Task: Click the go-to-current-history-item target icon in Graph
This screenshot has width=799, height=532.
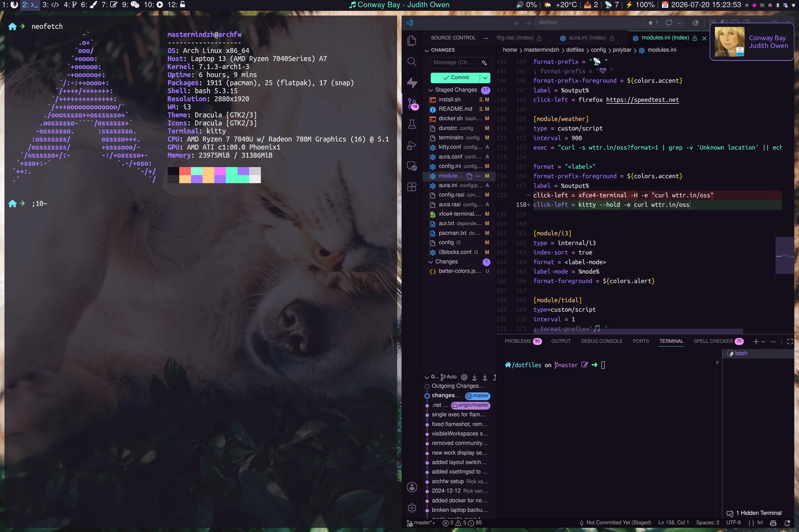Action: pyautogui.click(x=464, y=377)
